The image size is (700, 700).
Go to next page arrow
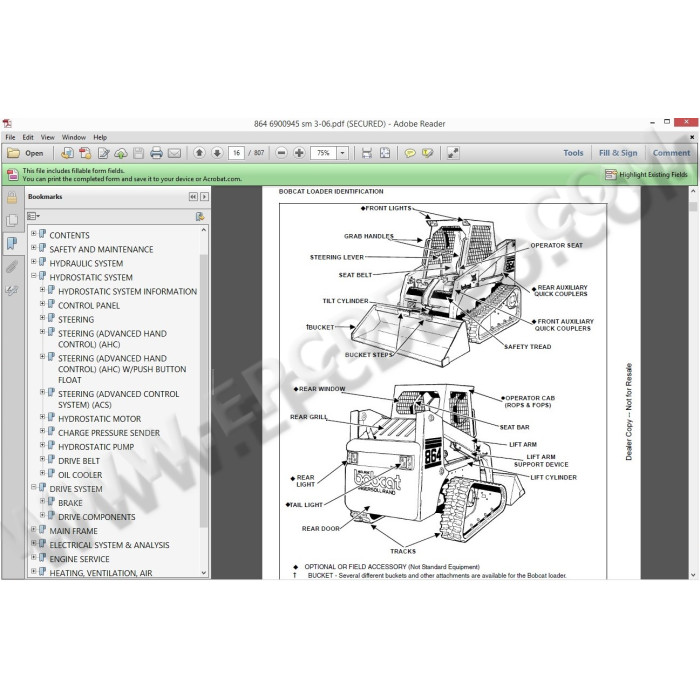pos(217,153)
